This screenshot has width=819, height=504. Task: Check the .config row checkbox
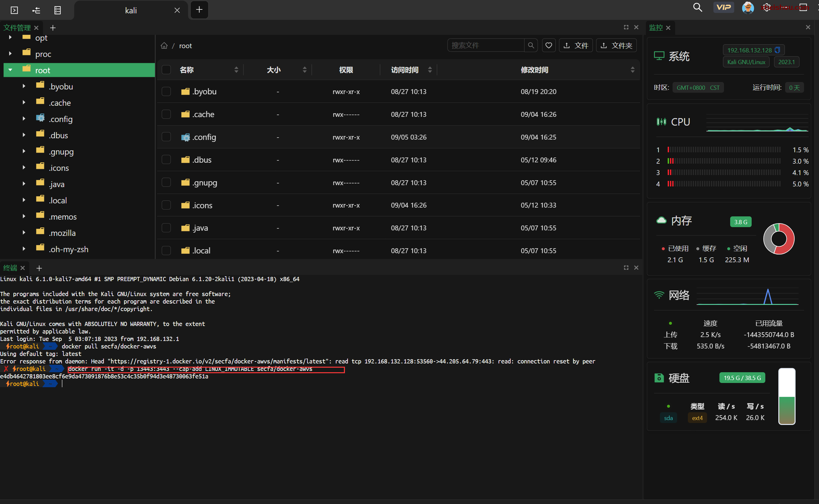[x=166, y=137]
